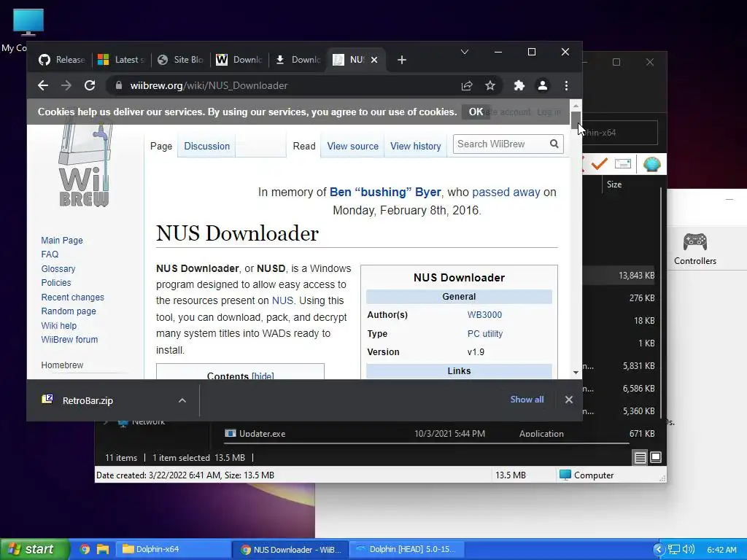Image resolution: width=747 pixels, height=560 pixels.
Task: Open WB3000 author link
Action: click(484, 315)
